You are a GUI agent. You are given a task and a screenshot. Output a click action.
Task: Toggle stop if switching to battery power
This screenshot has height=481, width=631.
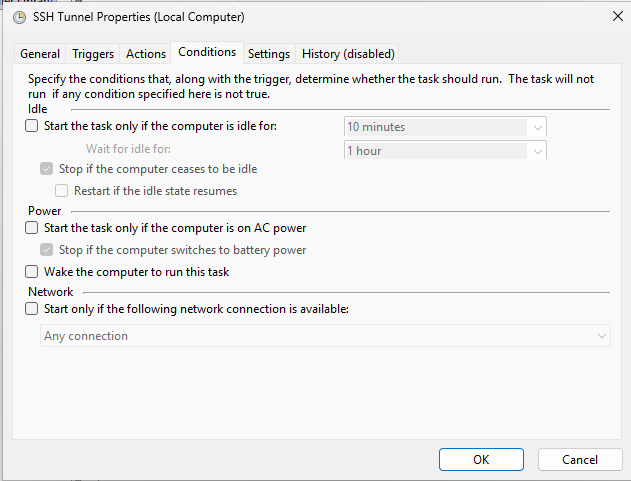47,250
